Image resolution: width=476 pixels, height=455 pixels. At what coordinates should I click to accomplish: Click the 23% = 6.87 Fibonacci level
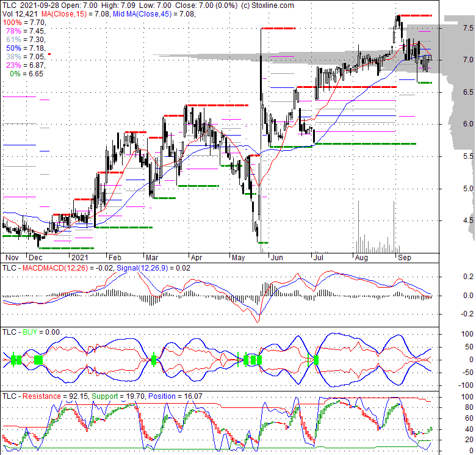pyautogui.click(x=26, y=65)
